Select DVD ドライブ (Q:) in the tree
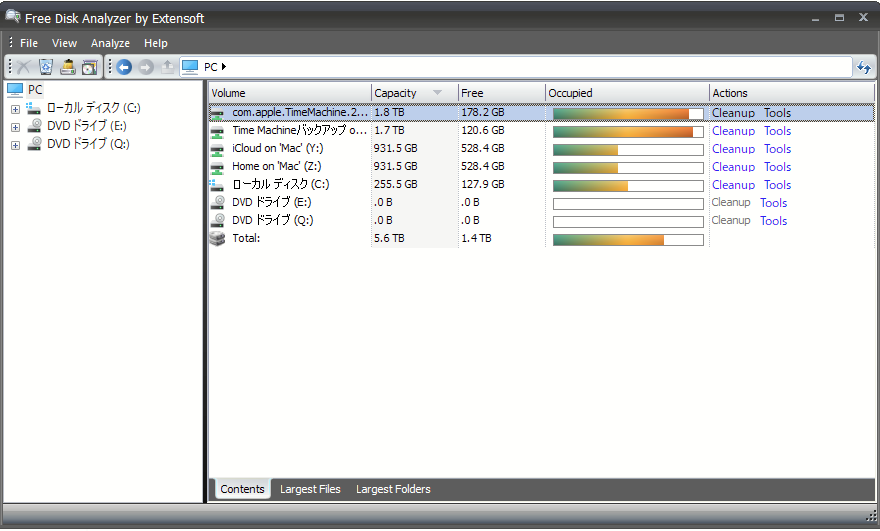 (88, 144)
